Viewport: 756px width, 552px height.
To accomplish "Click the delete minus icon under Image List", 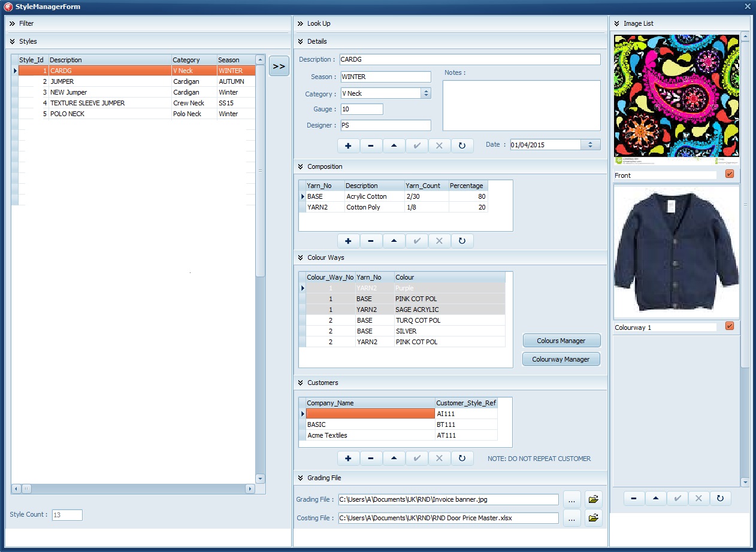I will pyautogui.click(x=634, y=498).
